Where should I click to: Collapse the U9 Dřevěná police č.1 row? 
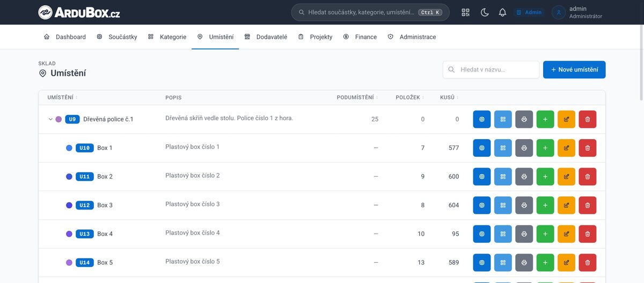(50, 119)
